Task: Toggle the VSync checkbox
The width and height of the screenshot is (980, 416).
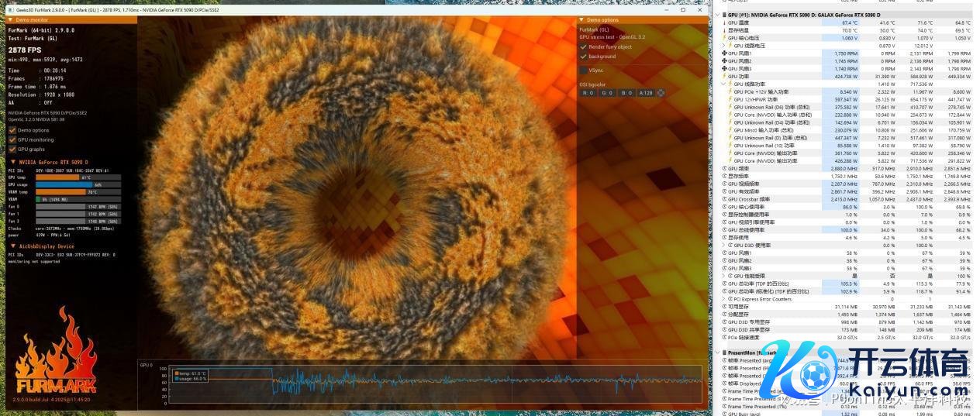Action: (584, 70)
